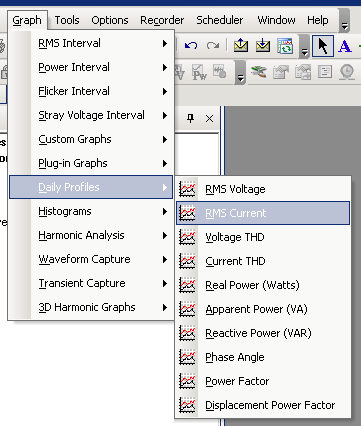Expand the Harmonic Analysis submenu arrow
Screen dimensions: 361x426
(x=165, y=235)
